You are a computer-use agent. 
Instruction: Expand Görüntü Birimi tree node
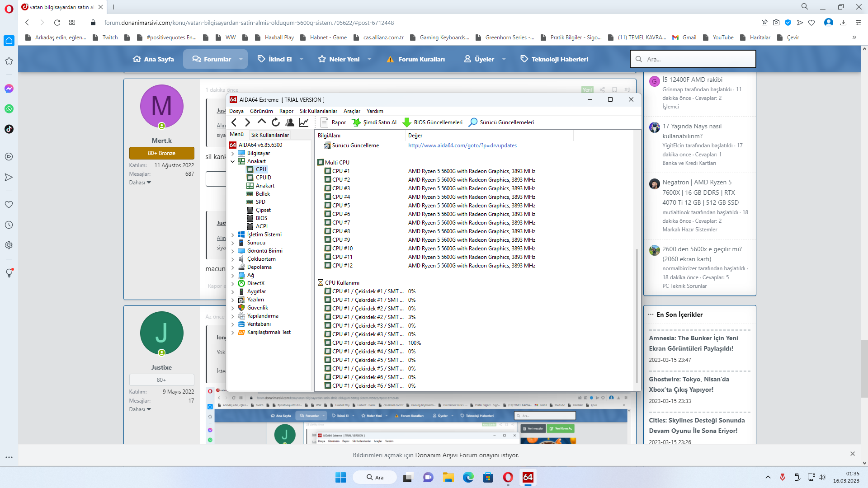pos(233,251)
